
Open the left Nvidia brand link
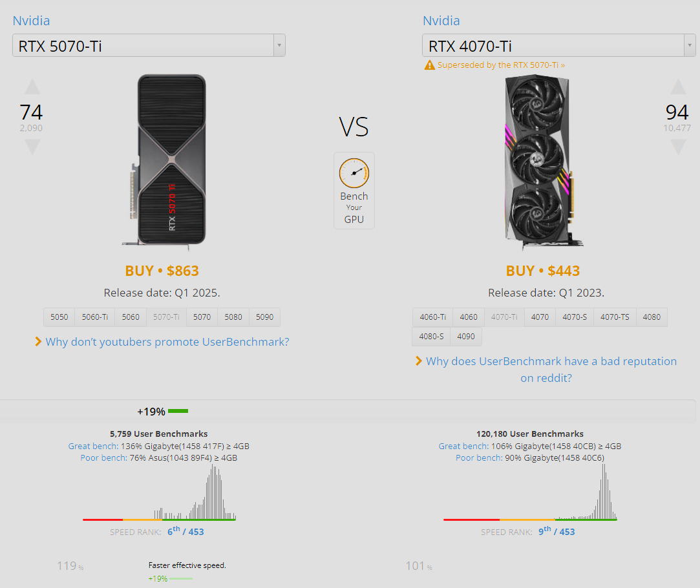(31, 21)
